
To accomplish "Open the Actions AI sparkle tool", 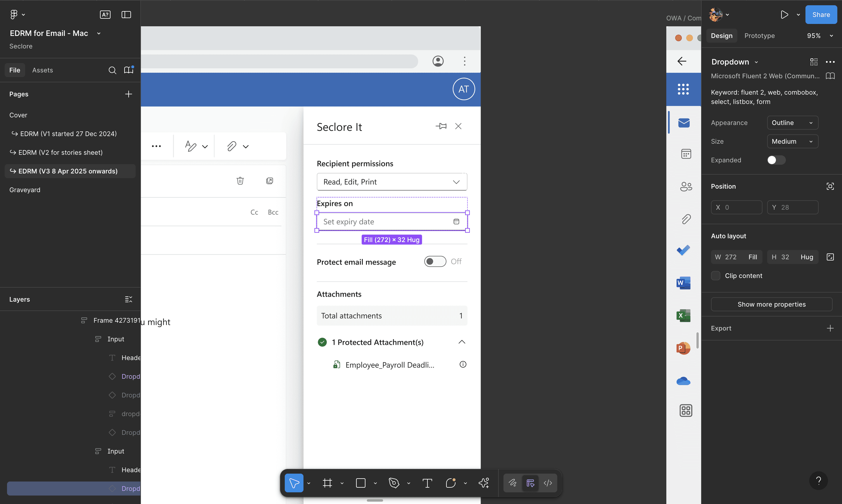I will point(483,483).
